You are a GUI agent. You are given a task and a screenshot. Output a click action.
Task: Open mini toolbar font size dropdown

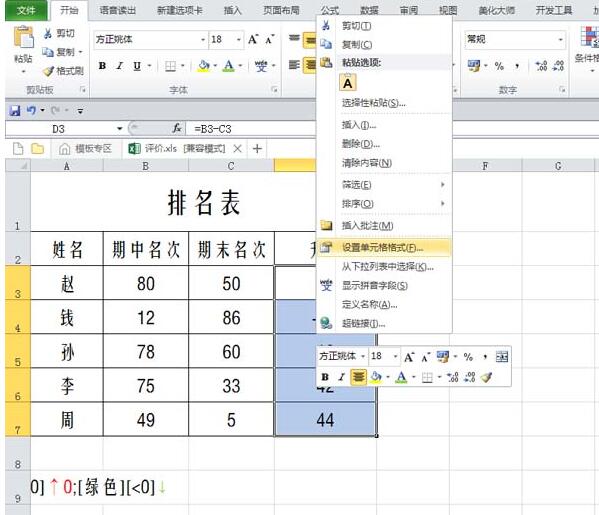point(395,356)
